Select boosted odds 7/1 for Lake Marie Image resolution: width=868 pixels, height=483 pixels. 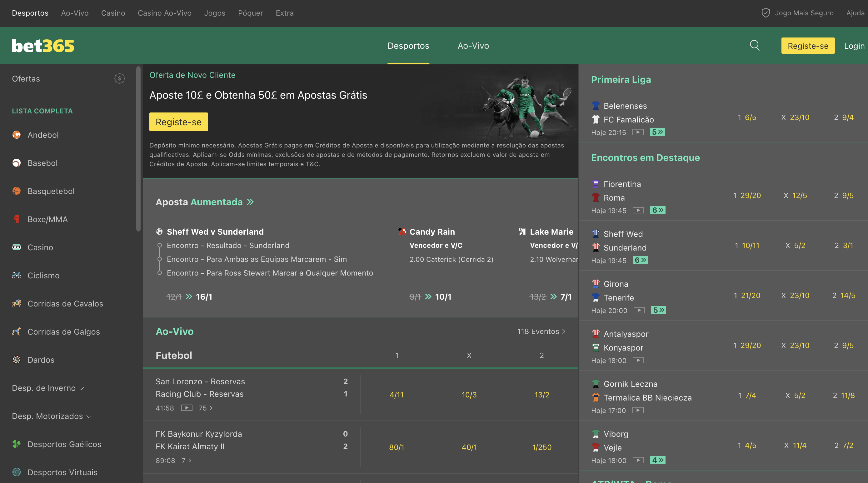click(566, 297)
